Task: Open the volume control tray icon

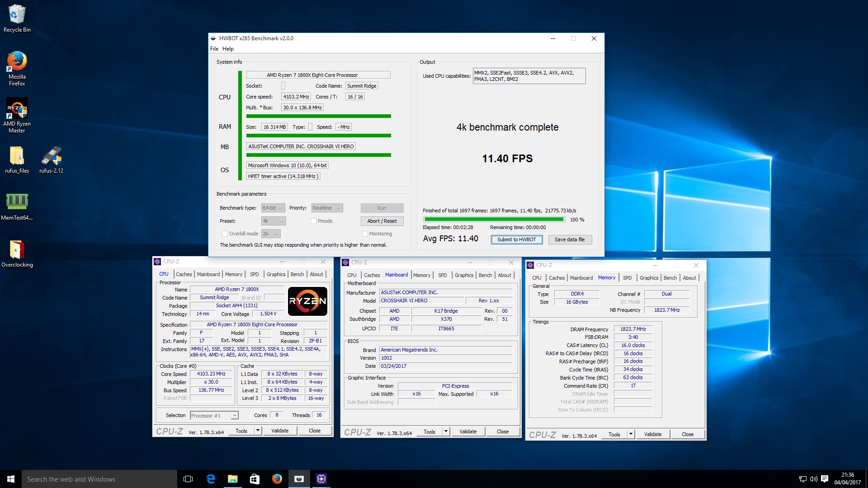Action: [x=813, y=479]
